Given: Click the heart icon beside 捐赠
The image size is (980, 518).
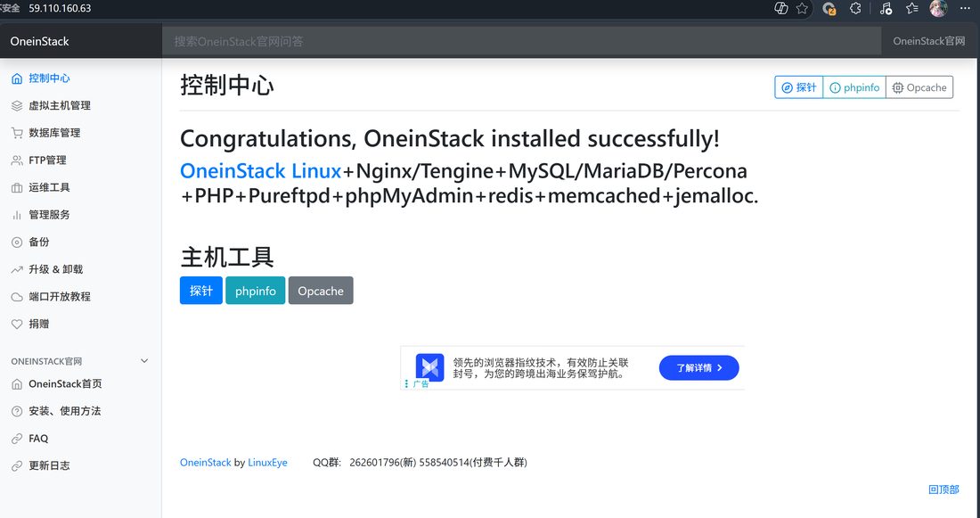Looking at the screenshot, I should click(17, 324).
